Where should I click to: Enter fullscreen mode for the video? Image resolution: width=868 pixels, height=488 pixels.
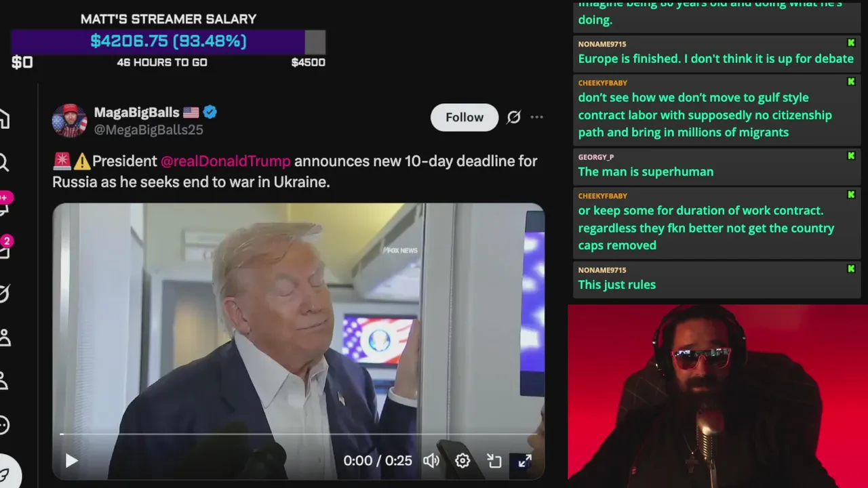[525, 461]
